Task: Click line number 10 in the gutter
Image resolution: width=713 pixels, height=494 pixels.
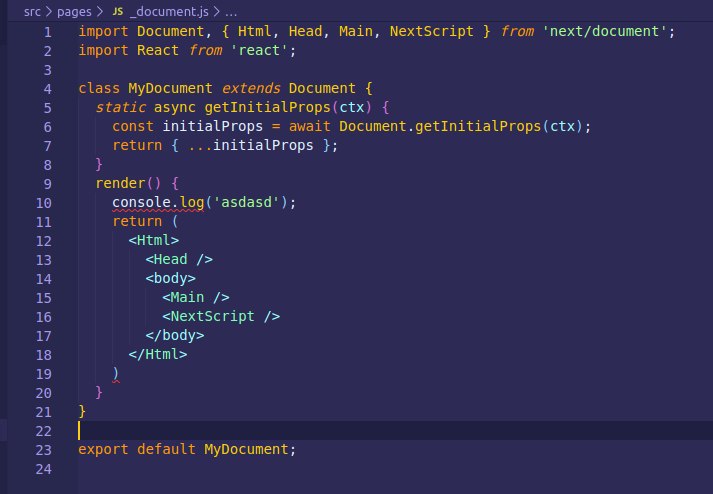Action: 44,203
